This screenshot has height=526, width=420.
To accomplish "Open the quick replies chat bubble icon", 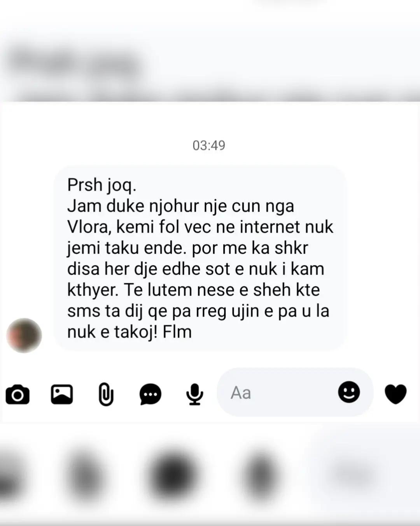I will (x=150, y=394).
